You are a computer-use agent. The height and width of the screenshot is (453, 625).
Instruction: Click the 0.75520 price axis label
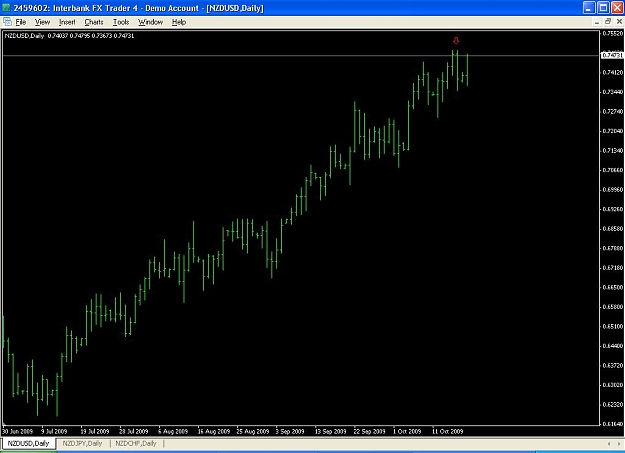click(613, 33)
